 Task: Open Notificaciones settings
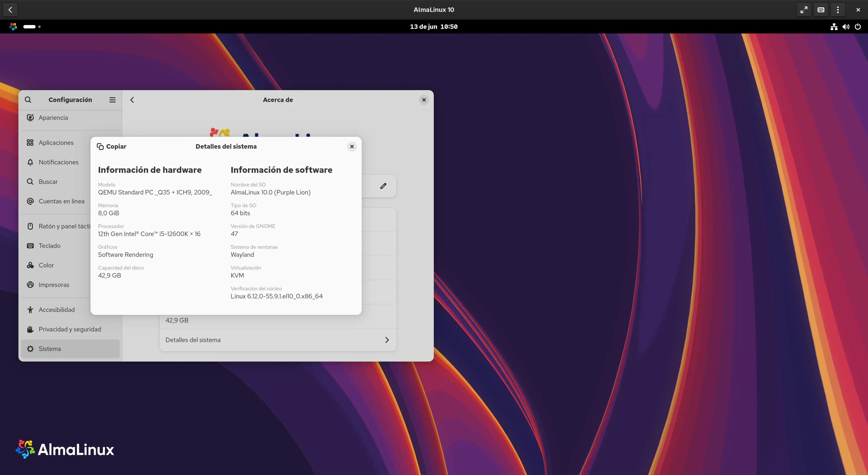tap(70, 162)
